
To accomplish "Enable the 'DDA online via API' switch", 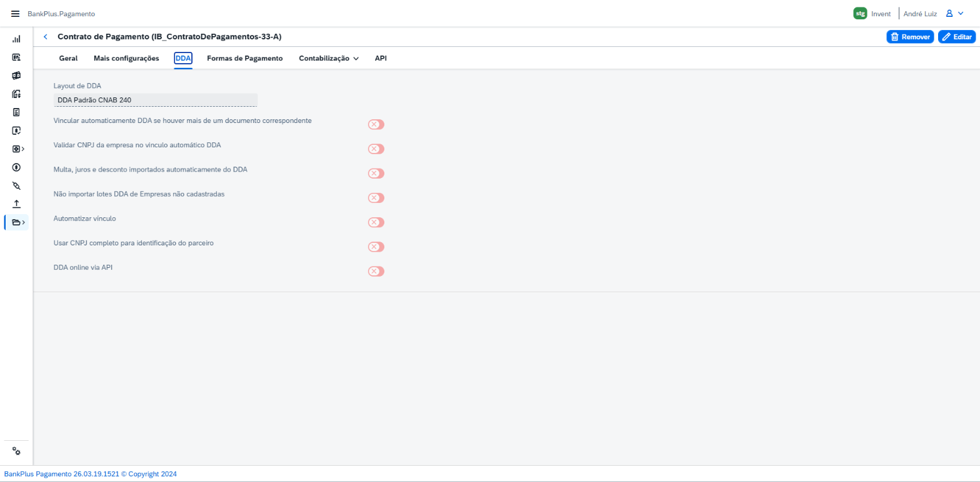I will point(376,271).
